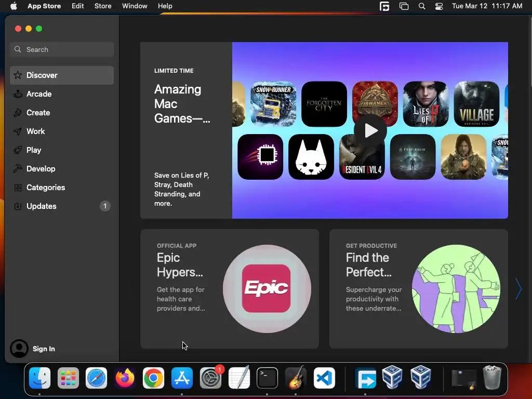Screen dimensions: 532x399
Task: Go to next featured stories arrow
Action: 518,289
